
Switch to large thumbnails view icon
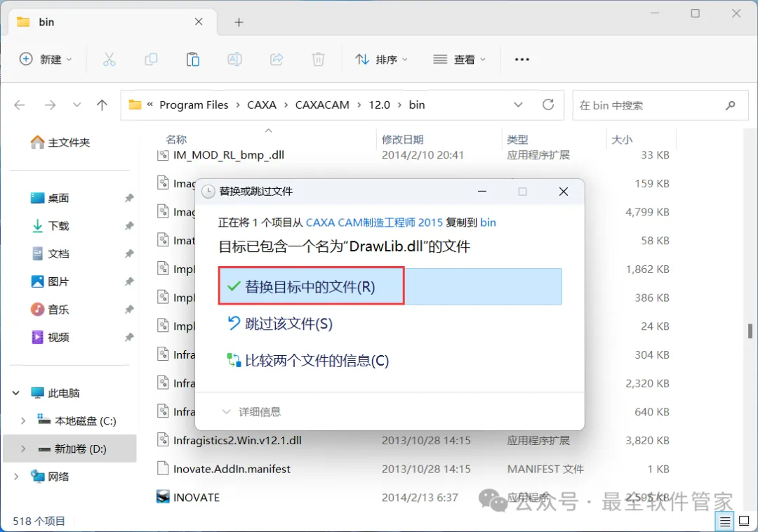coord(745,521)
